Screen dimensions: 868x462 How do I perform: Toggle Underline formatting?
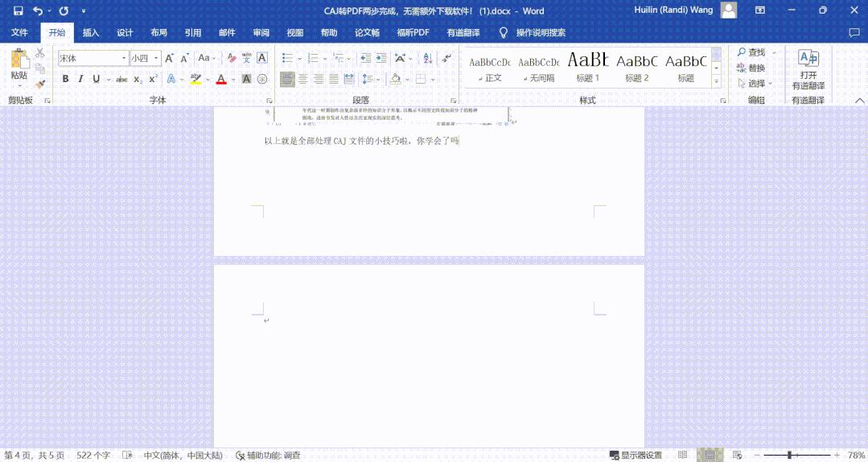pos(97,79)
